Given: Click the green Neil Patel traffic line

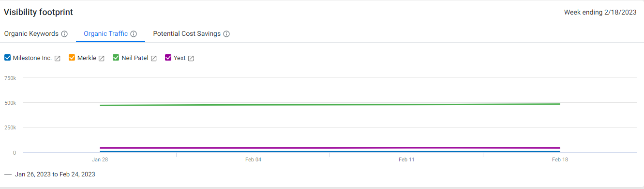Looking at the screenshot, I should coord(329,104).
